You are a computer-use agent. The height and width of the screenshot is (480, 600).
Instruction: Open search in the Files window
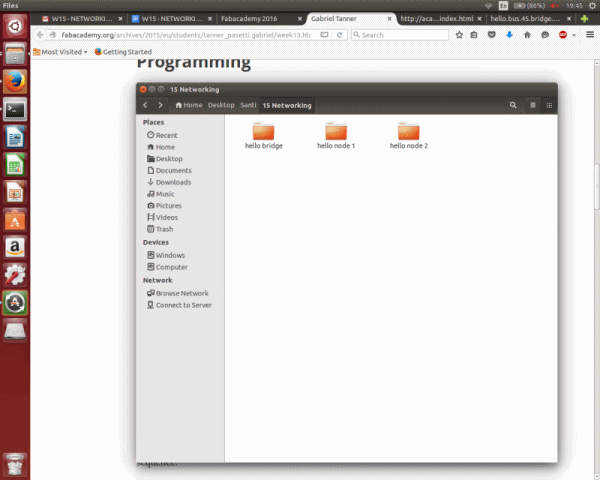[513, 105]
